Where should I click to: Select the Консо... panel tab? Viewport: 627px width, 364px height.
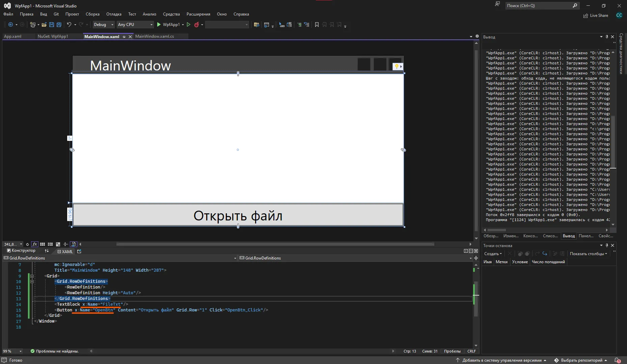click(530, 236)
